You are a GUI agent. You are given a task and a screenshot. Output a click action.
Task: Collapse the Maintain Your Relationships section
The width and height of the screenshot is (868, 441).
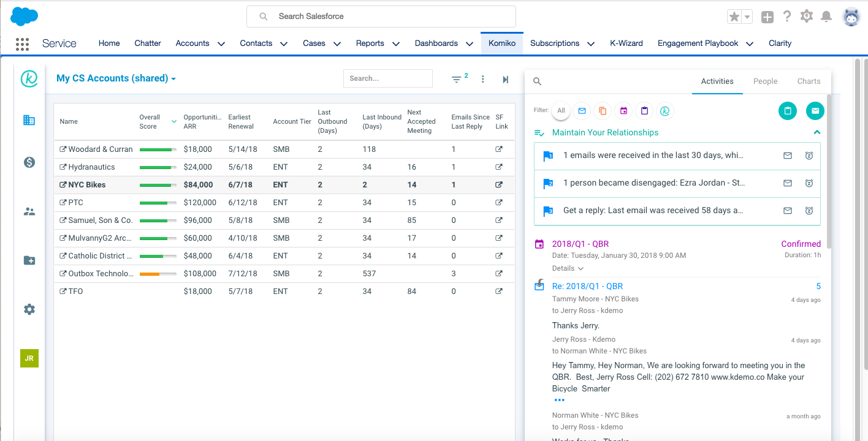click(817, 132)
